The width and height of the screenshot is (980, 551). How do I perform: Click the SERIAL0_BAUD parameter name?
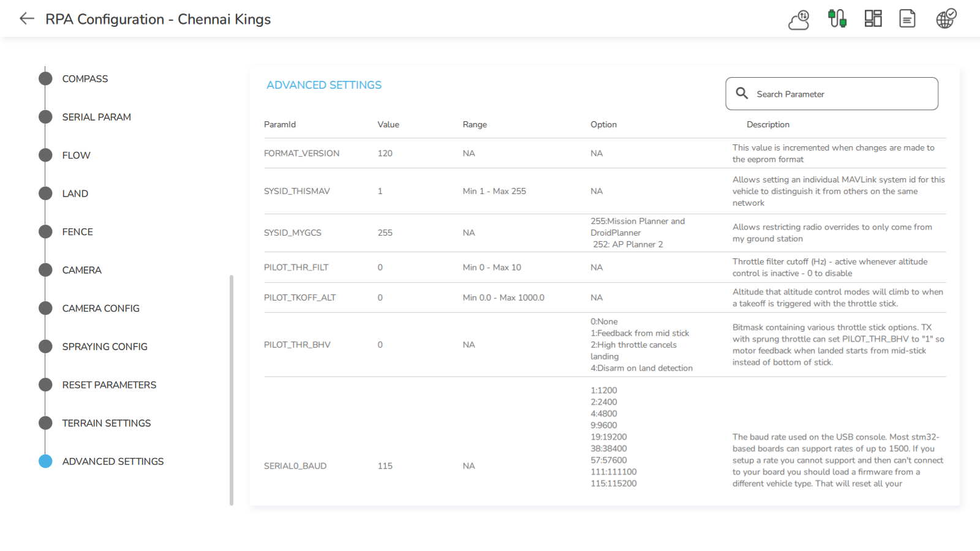tap(295, 466)
